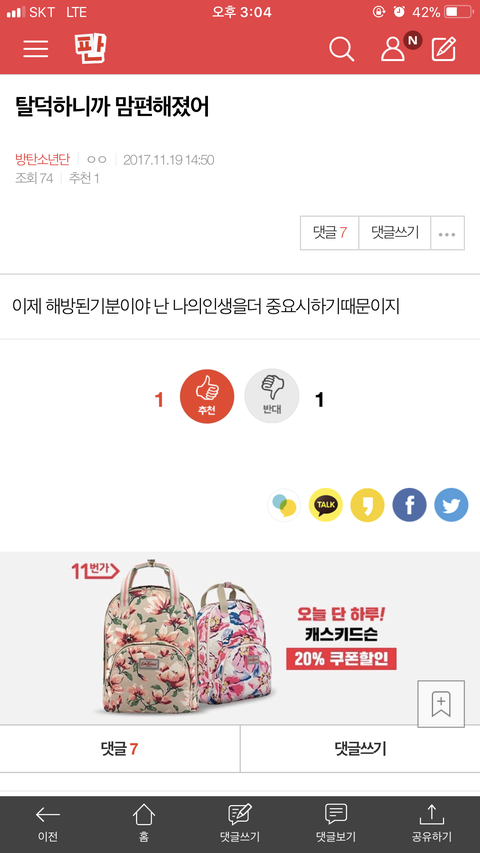
Task: Select 댓글 7 tab below the ad
Action: (120, 749)
